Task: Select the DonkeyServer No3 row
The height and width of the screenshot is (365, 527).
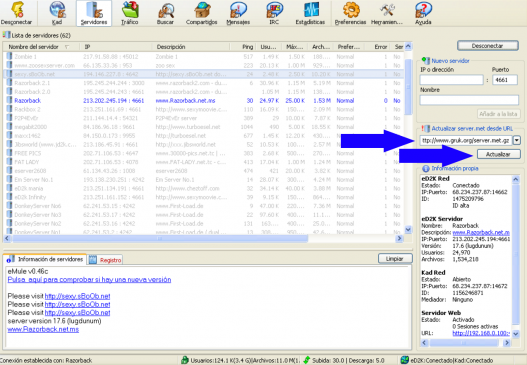Action: tap(204, 215)
